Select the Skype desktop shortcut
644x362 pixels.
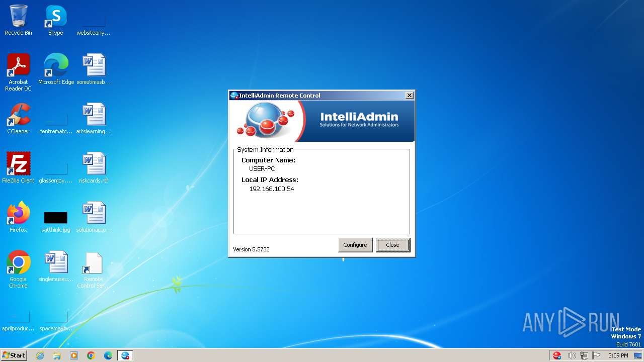pyautogui.click(x=56, y=20)
